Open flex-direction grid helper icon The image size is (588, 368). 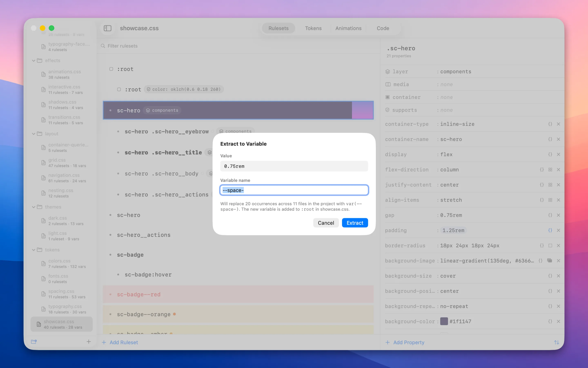pos(550,170)
